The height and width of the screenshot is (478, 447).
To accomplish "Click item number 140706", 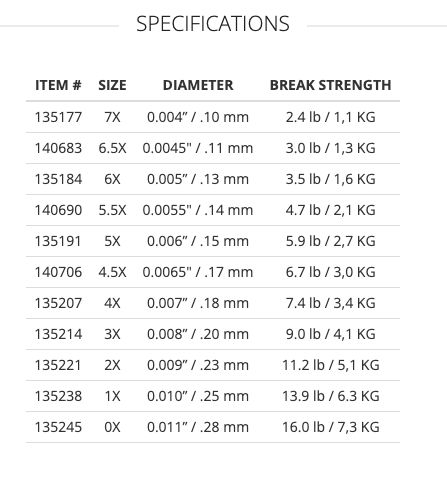I will (x=58, y=272).
